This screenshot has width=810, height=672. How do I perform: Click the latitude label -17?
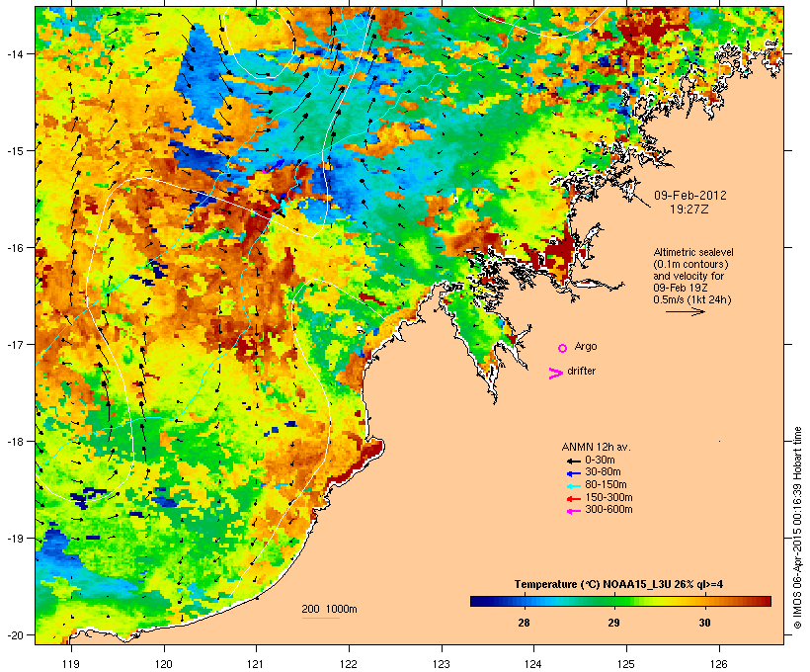14,344
